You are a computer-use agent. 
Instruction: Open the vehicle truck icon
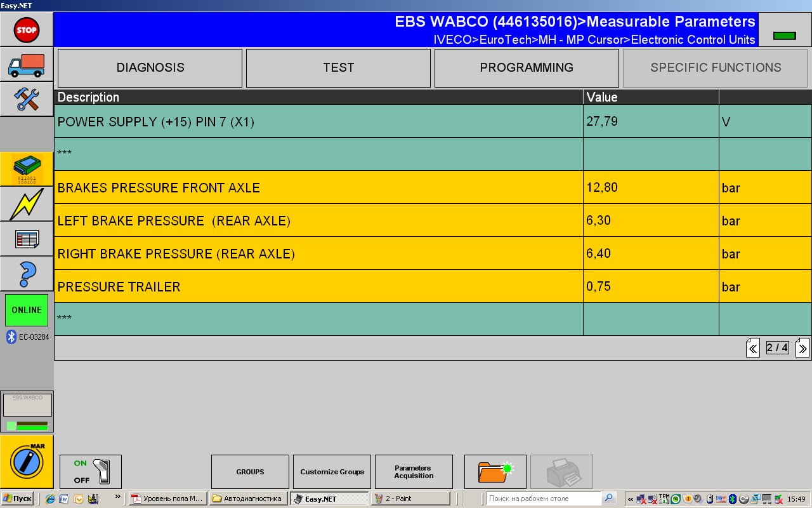click(x=27, y=64)
